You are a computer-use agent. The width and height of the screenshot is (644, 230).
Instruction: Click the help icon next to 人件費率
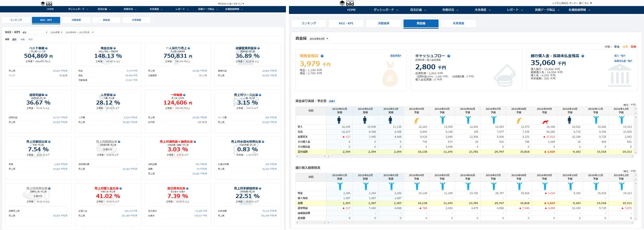pos(114,95)
